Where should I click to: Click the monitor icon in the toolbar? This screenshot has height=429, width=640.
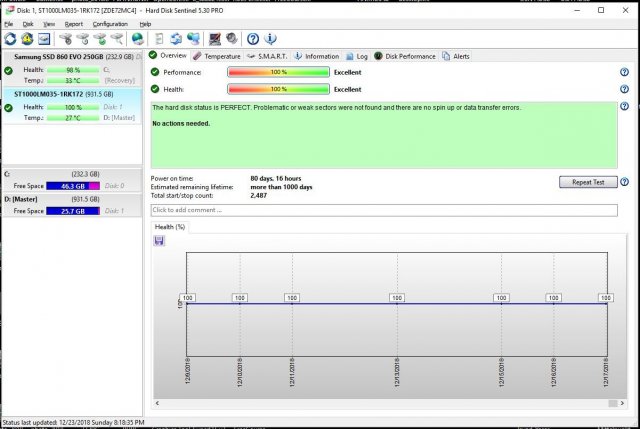(x=45, y=39)
